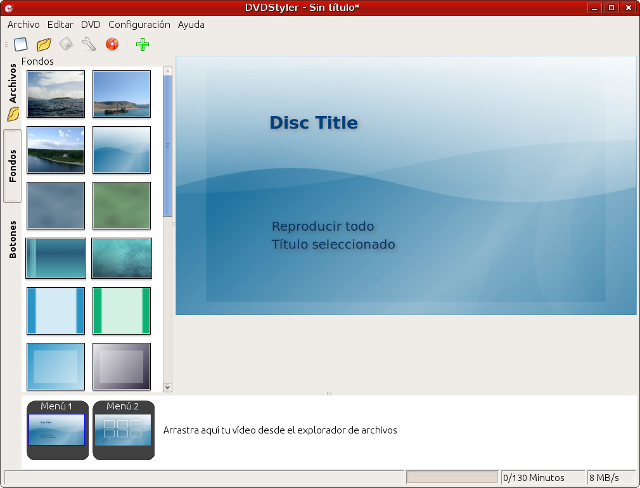Click the folder icon under Archivos tab
This screenshot has width=640, height=488.
(x=13, y=114)
